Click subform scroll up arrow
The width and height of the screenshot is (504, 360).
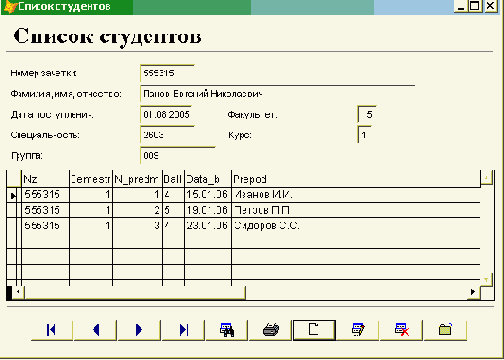tap(487, 178)
